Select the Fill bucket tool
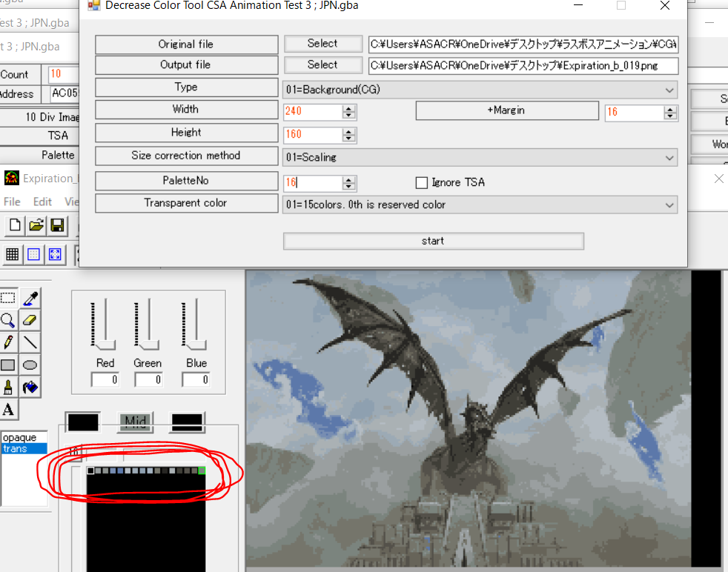The height and width of the screenshot is (572, 728). coord(30,387)
